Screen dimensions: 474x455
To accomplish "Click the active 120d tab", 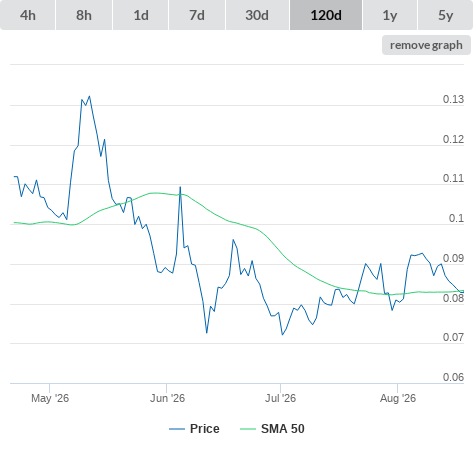I will (326, 15).
